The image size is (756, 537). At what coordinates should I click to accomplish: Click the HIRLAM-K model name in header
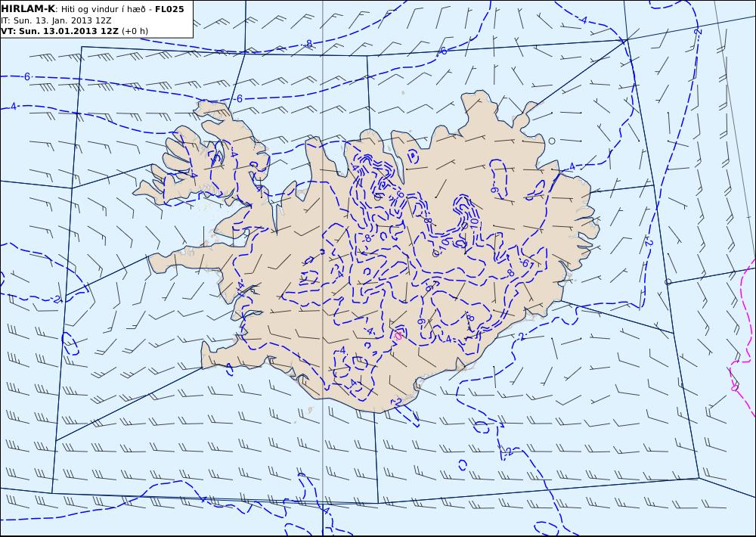click(28, 8)
